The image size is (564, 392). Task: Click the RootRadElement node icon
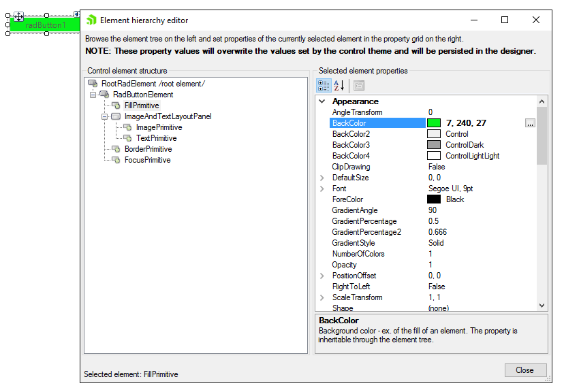point(93,83)
